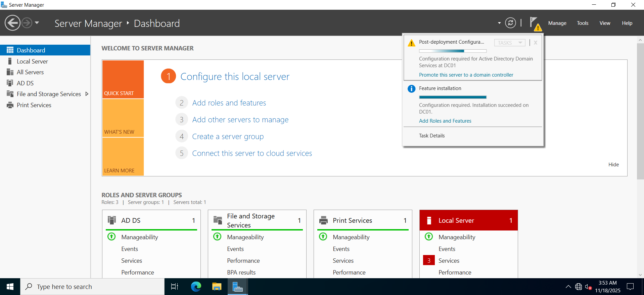The height and width of the screenshot is (295, 644).
Task: Open the Windows Start menu
Action: coord(10,287)
